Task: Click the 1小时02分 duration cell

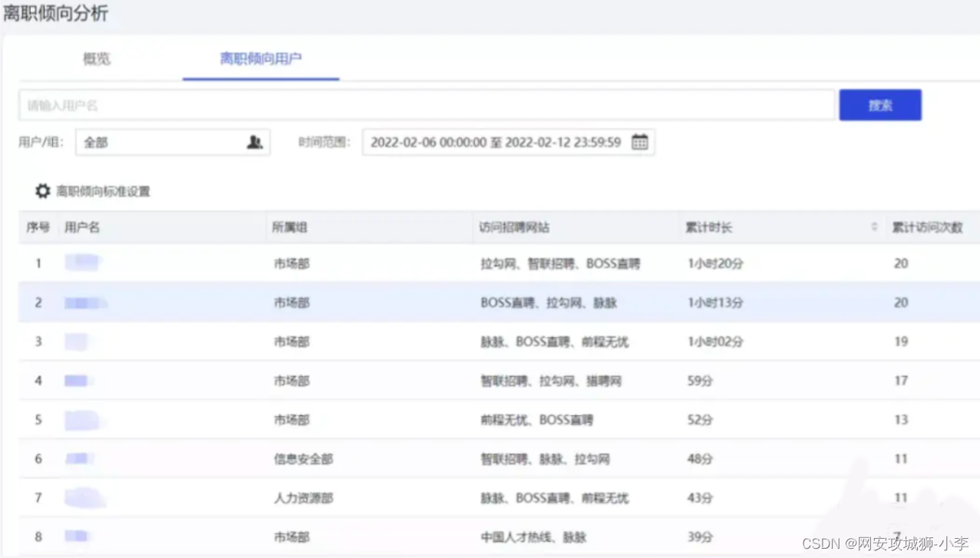Action: click(716, 342)
